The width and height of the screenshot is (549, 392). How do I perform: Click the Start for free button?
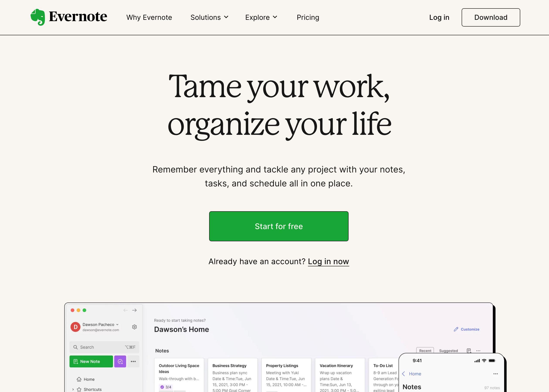pos(279,226)
